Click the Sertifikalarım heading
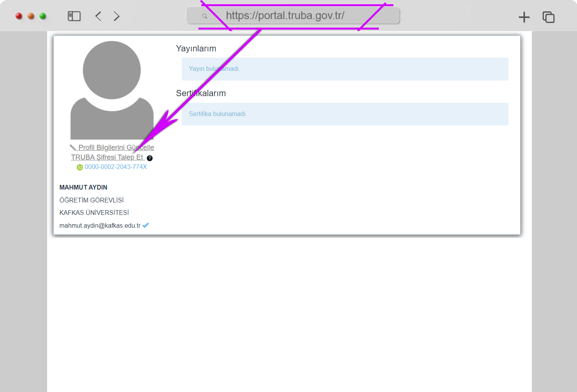This screenshot has height=392, width=577. pos(201,93)
